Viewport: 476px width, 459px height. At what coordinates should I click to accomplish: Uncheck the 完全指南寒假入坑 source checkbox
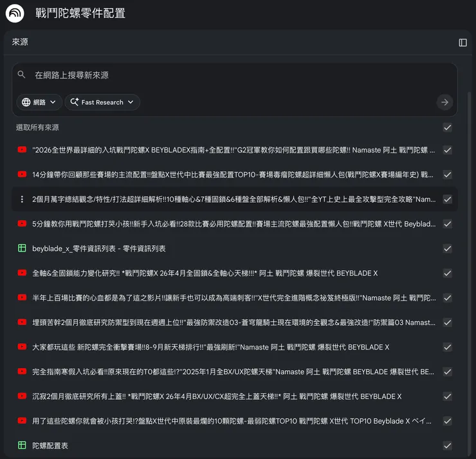click(x=447, y=371)
